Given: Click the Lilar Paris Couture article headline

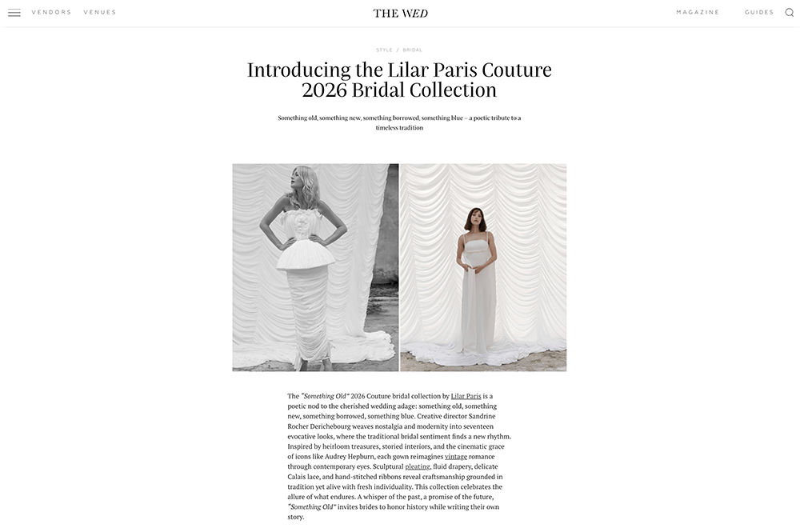Looking at the screenshot, I should (x=399, y=79).
